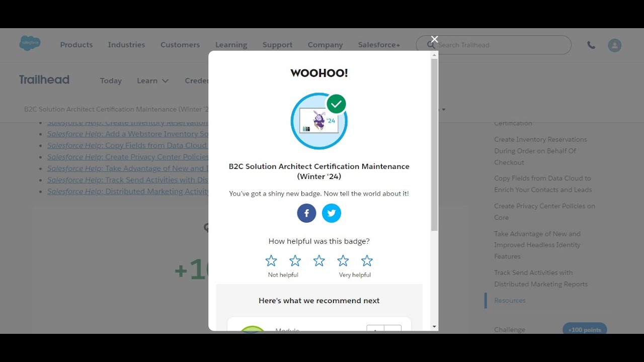
Task: Open Add a Webstore Inventory link
Action: click(x=128, y=134)
